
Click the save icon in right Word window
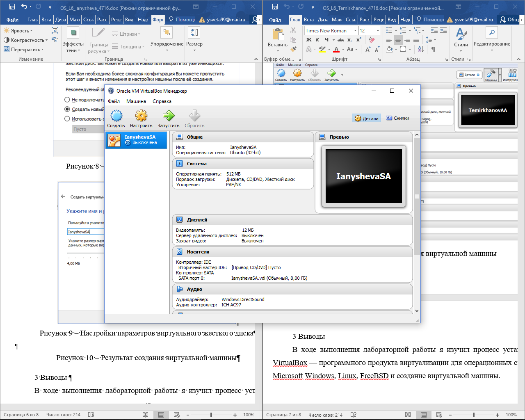click(274, 7)
